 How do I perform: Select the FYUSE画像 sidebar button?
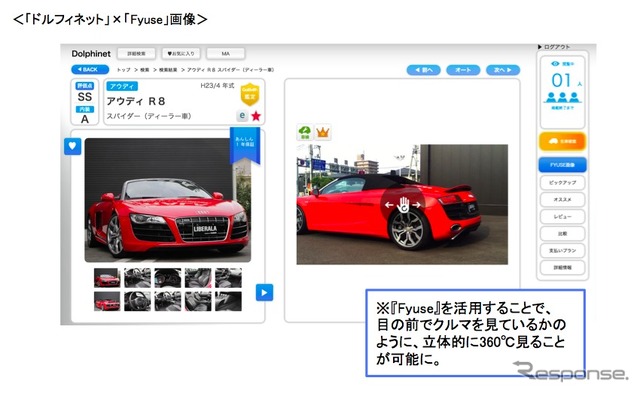pyautogui.click(x=562, y=165)
